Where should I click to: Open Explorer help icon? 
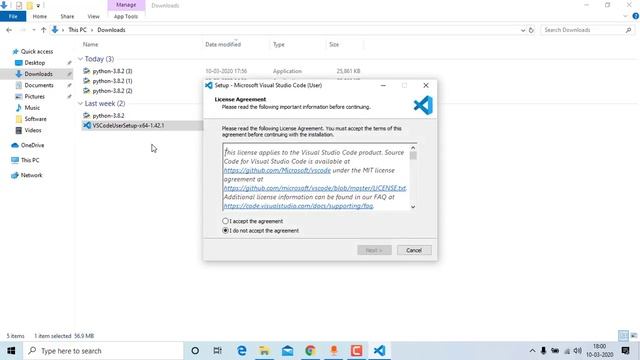pyautogui.click(x=636, y=16)
